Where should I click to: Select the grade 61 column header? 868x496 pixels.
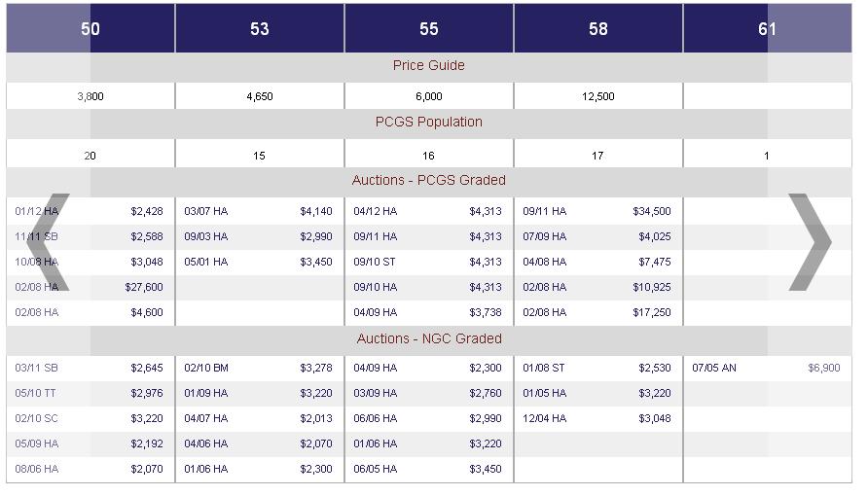tap(767, 29)
